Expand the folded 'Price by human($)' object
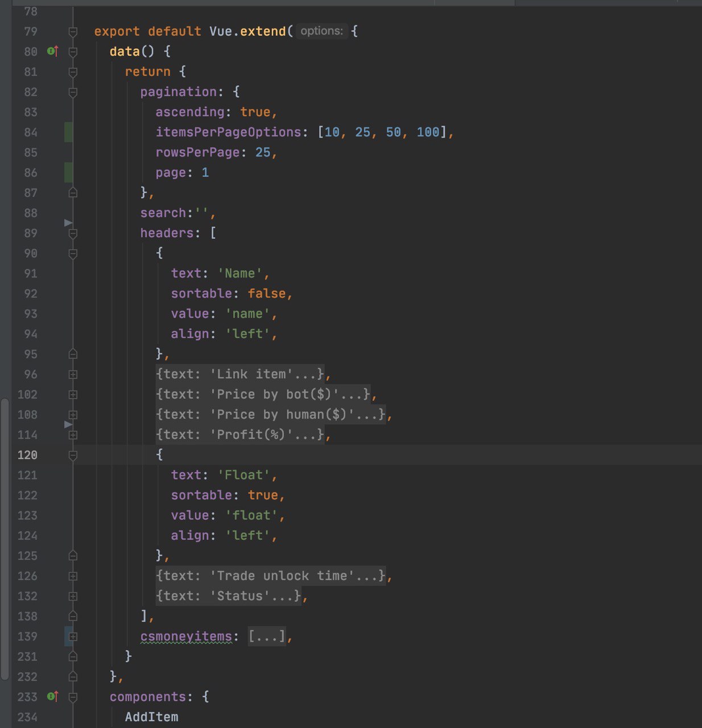The height and width of the screenshot is (728, 702). point(73,415)
